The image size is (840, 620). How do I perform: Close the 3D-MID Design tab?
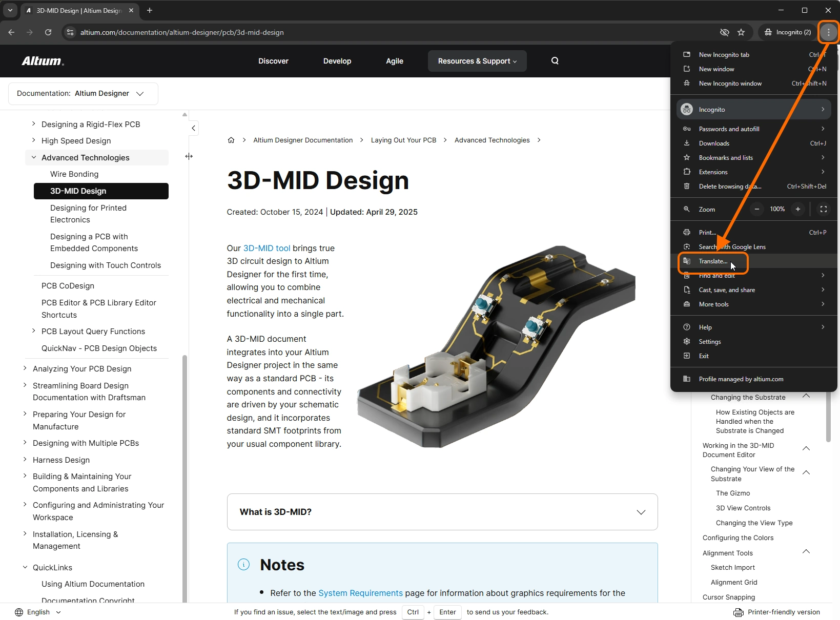(x=132, y=10)
